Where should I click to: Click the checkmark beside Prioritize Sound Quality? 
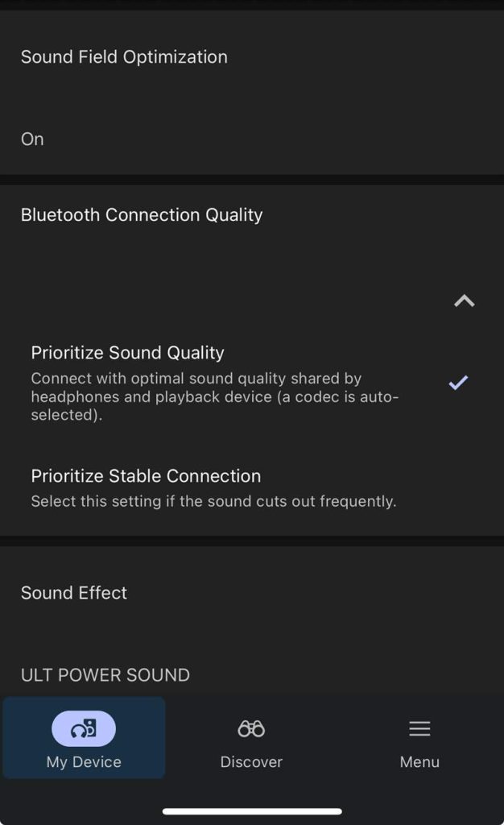coord(458,383)
